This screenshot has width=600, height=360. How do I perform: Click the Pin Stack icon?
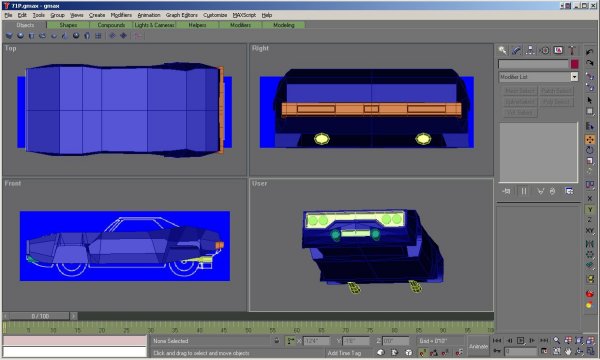click(x=507, y=191)
